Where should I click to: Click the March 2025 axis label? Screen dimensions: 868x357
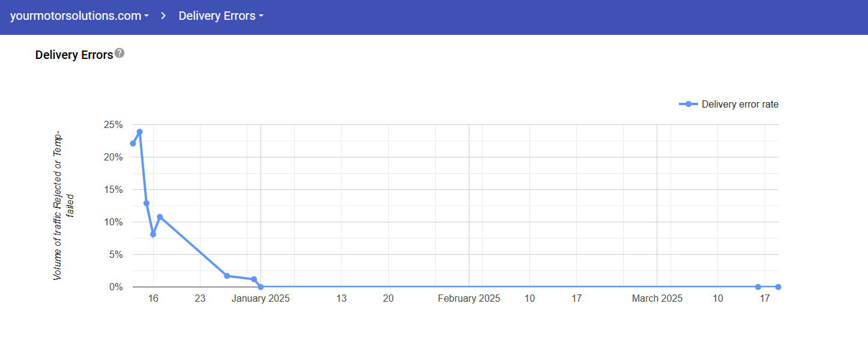[657, 299]
